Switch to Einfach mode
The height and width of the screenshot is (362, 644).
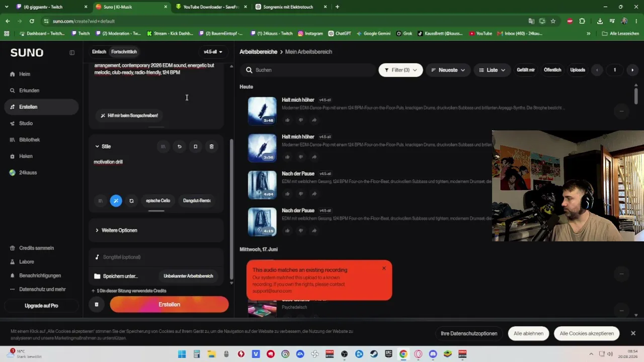[x=99, y=52]
